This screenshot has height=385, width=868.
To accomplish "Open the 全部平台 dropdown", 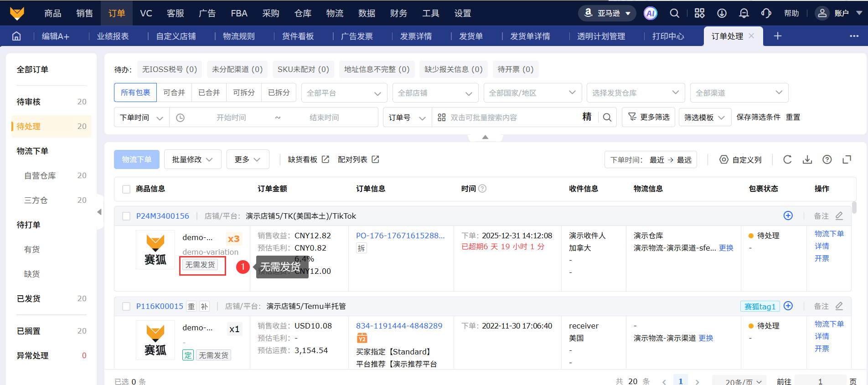I will (x=344, y=93).
